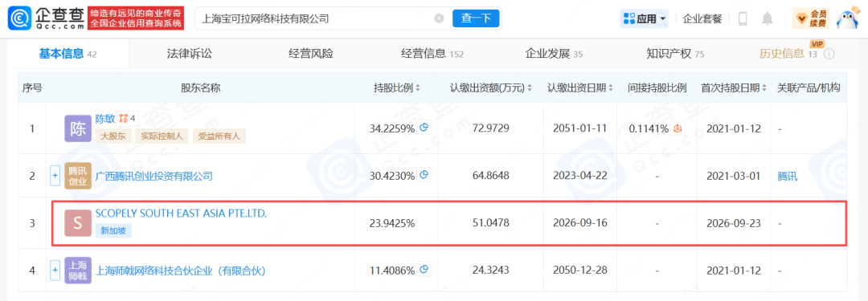Click the 大股东 tag
868x301 pixels.
coord(113,136)
